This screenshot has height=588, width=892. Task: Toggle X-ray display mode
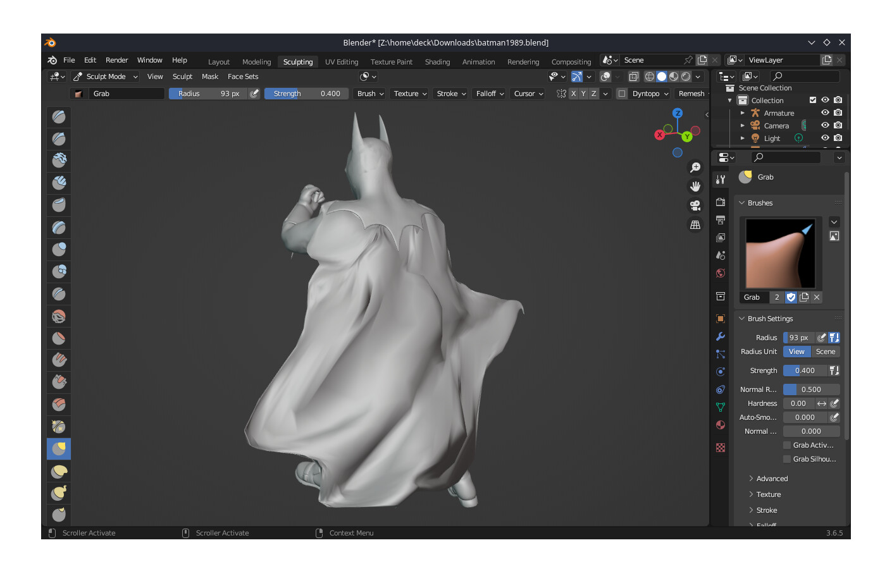pyautogui.click(x=633, y=77)
